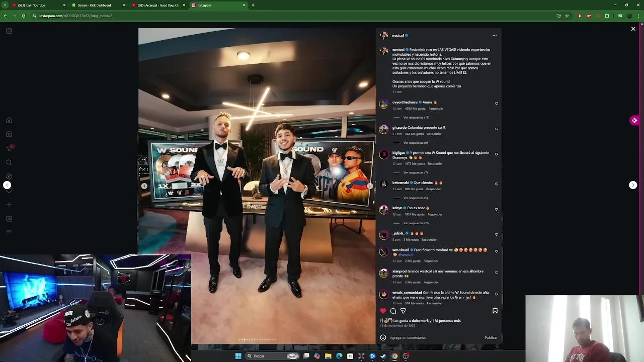Like the bigligas comment

(497, 154)
